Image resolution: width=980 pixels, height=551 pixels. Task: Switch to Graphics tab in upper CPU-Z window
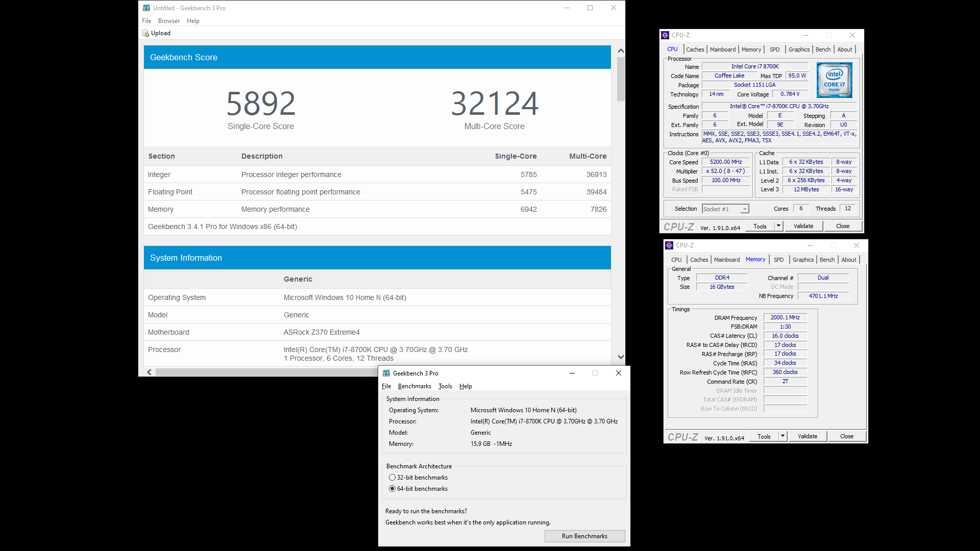click(x=799, y=49)
